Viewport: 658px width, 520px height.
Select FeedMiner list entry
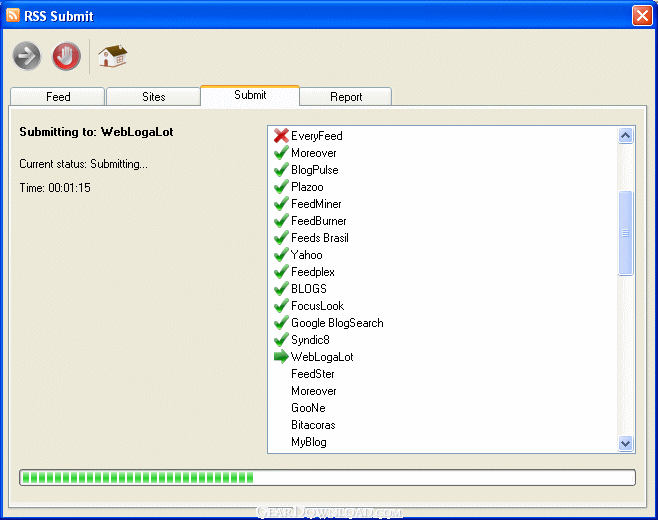(316, 204)
